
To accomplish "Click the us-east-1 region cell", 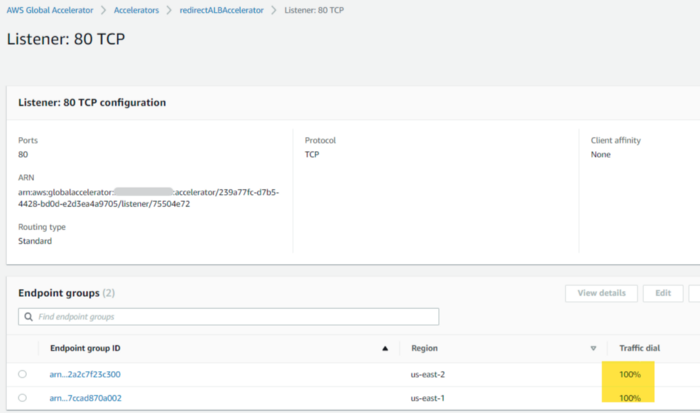I will [428, 398].
